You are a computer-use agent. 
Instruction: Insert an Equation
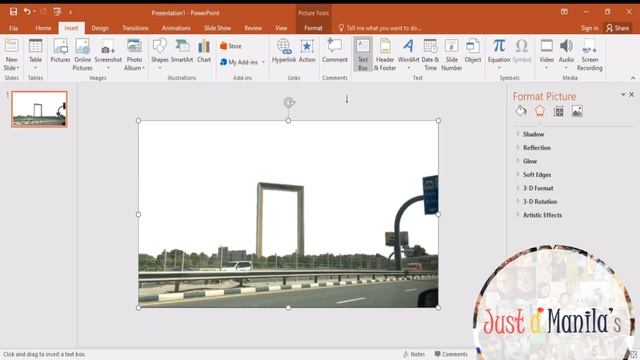499,54
